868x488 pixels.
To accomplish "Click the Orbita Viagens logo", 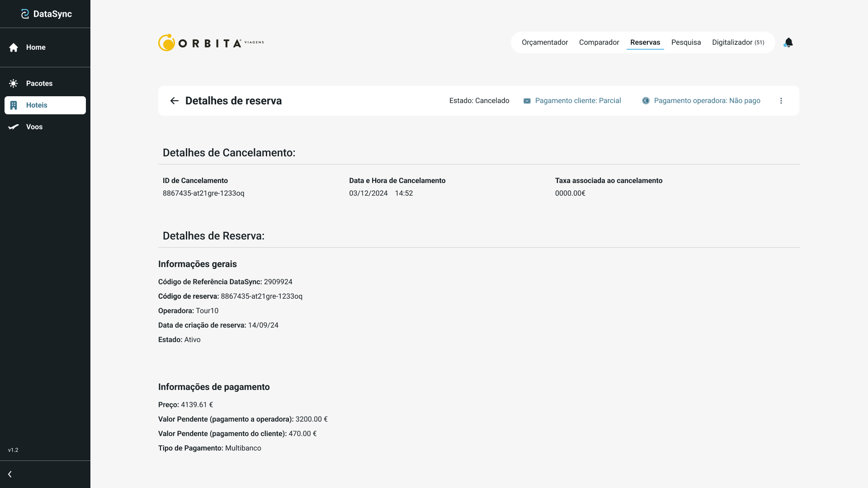I will [x=211, y=42].
